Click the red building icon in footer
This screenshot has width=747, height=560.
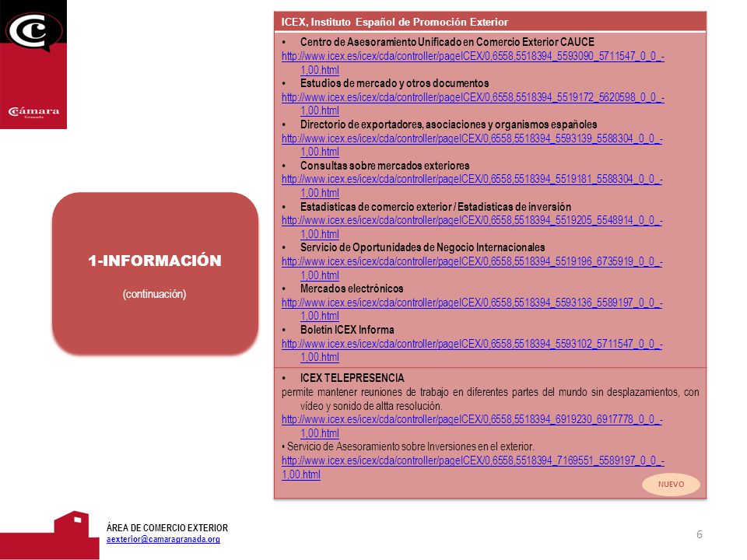coord(50,535)
